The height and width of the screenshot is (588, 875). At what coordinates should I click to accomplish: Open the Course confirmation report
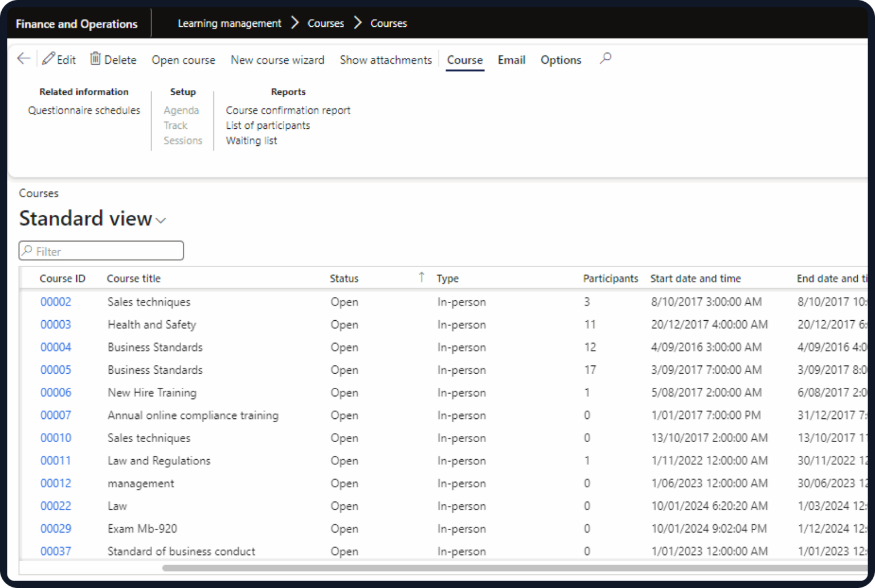tap(288, 110)
